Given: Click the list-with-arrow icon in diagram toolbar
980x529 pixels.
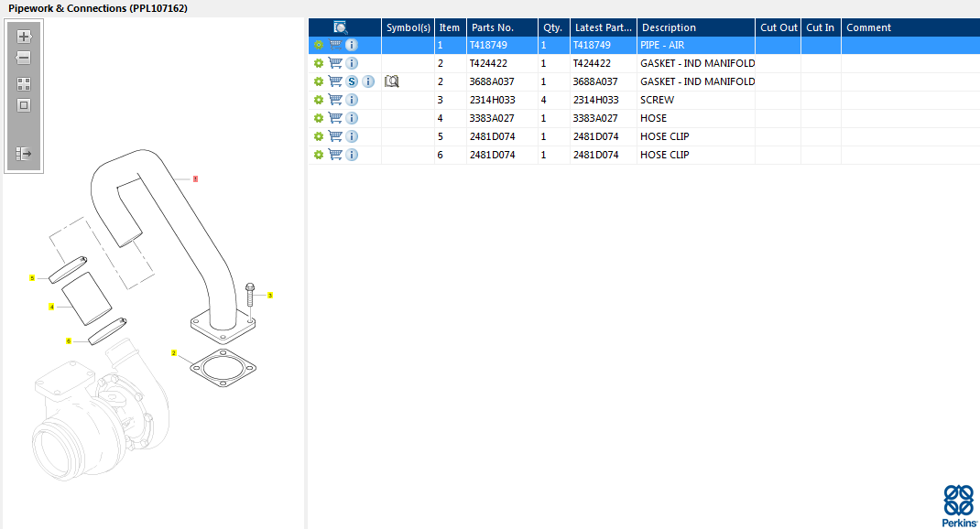Looking at the screenshot, I should tap(24, 154).
